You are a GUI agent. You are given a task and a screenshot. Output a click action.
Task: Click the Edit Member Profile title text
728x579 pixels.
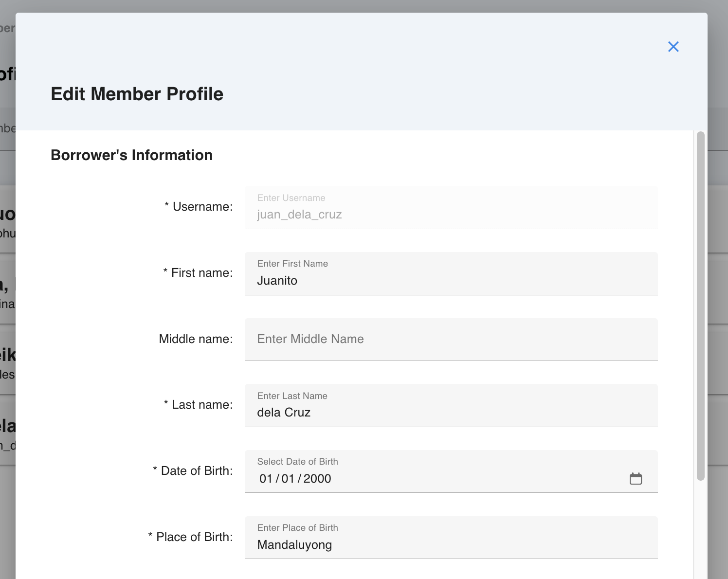[x=137, y=93]
